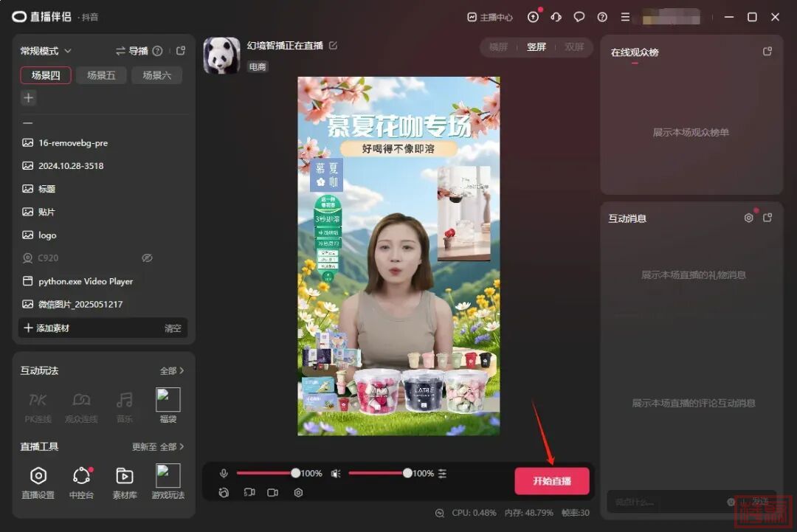Pop out the 在线观众榜 panel

[767, 52]
